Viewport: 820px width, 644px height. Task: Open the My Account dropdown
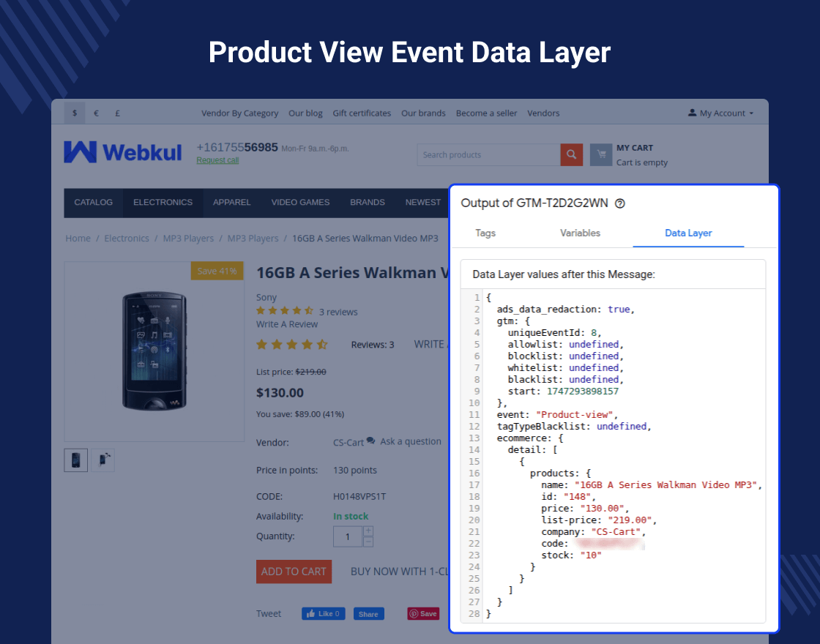coord(720,113)
